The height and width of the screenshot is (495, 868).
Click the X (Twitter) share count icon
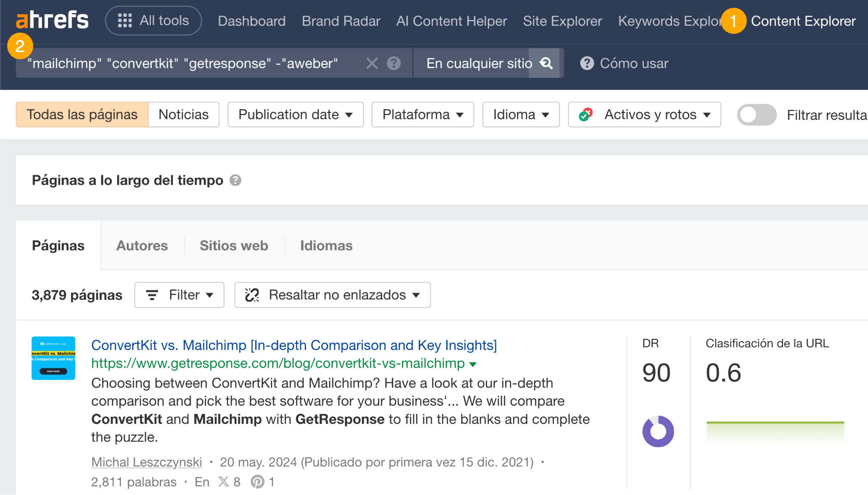[x=223, y=482]
